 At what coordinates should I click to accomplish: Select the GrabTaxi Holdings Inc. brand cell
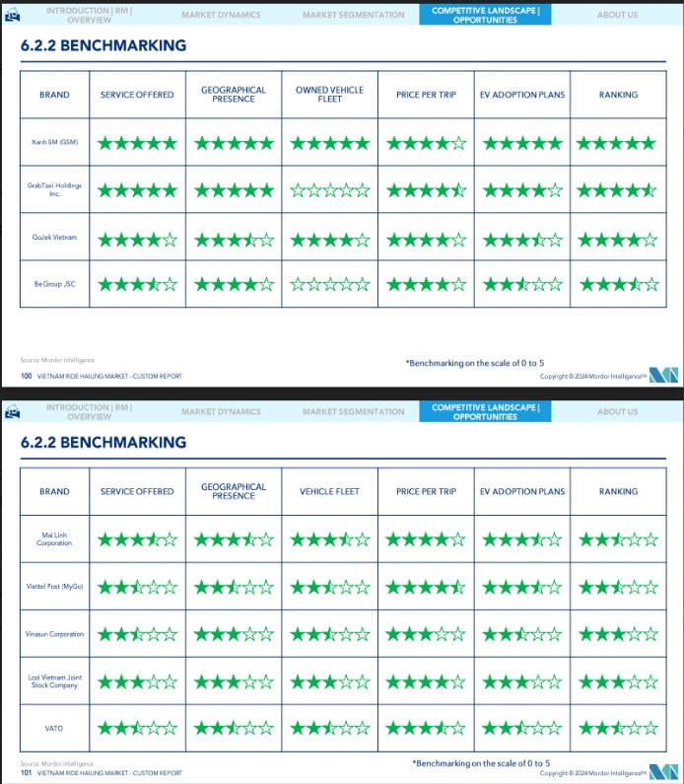(54, 189)
